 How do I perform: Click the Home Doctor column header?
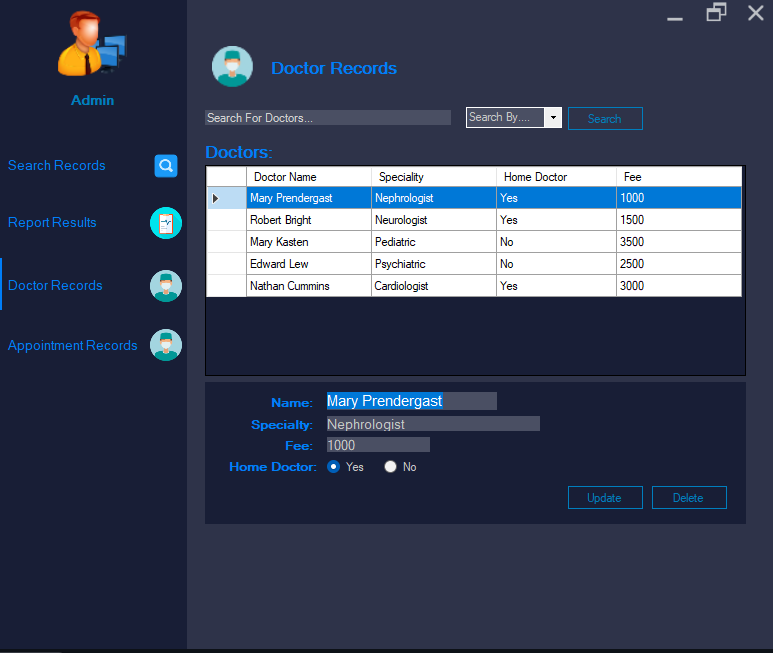(556, 177)
